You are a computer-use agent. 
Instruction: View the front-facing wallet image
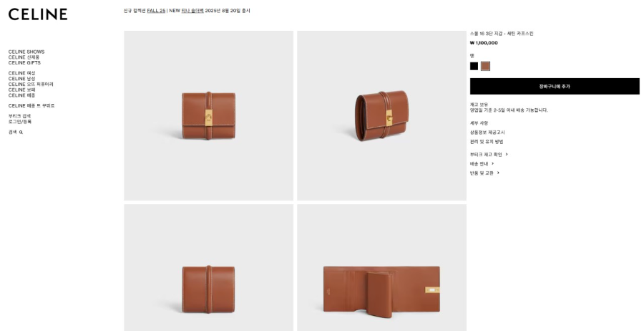(209, 115)
